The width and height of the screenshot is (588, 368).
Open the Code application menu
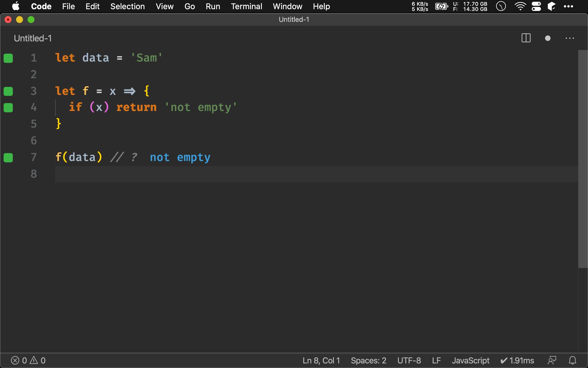coord(41,6)
